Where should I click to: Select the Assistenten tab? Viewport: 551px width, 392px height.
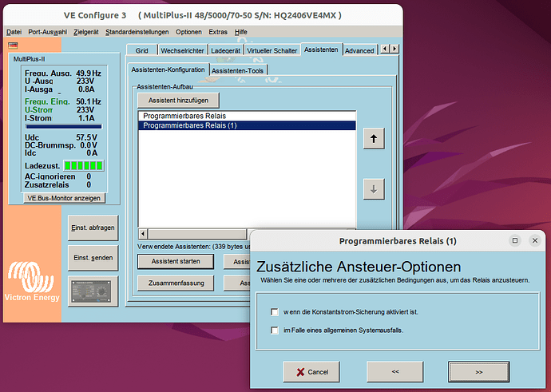(321, 49)
